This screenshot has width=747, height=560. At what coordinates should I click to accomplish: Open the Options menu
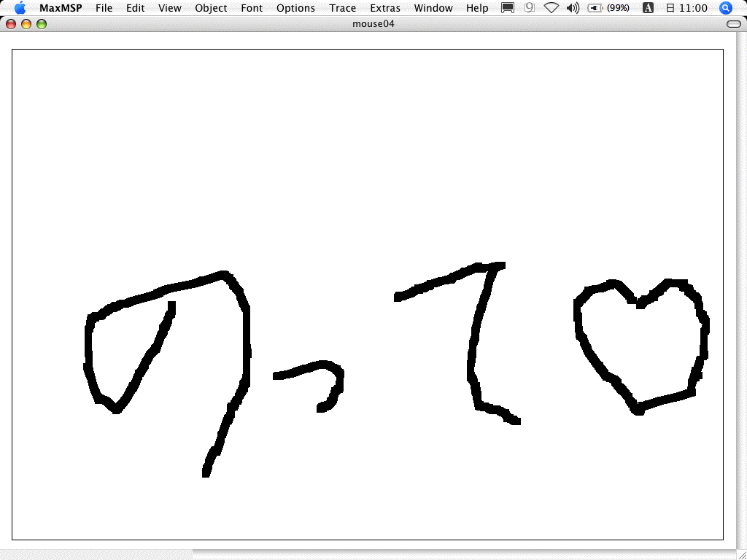click(x=295, y=8)
